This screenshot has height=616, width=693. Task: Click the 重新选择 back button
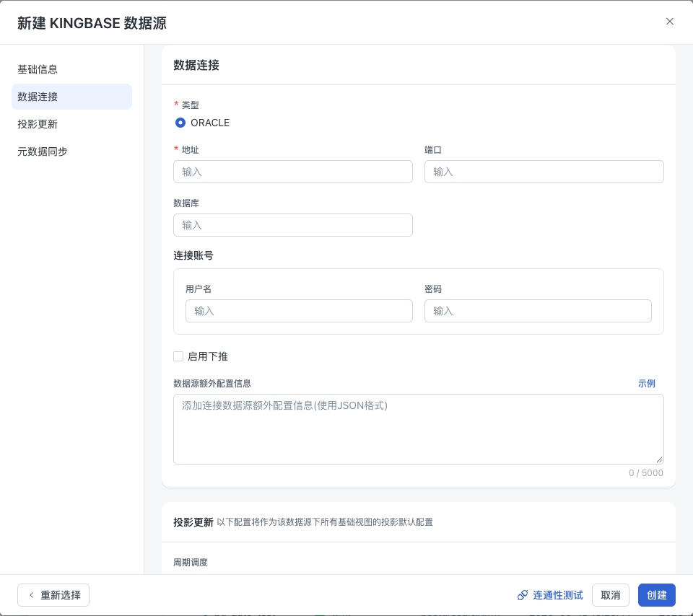tap(53, 595)
